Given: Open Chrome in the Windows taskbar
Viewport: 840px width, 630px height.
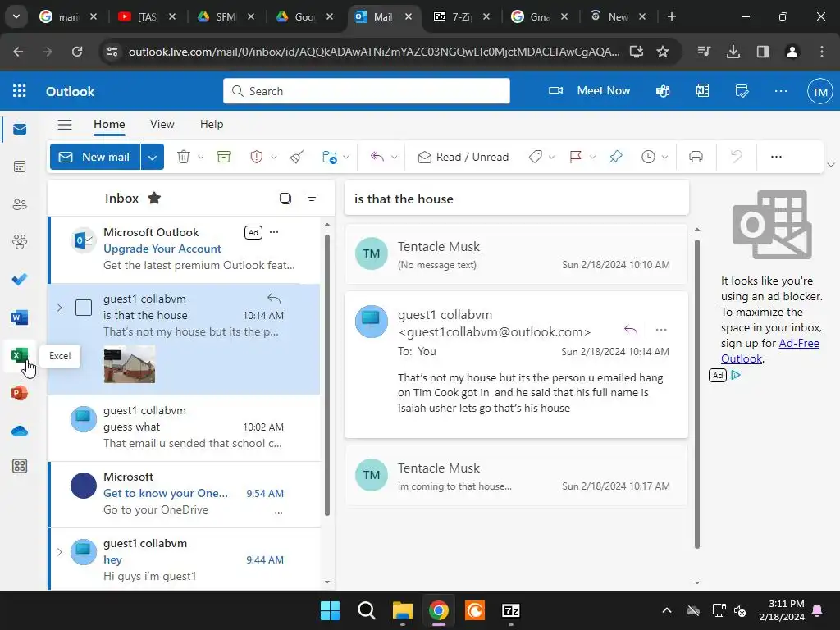Looking at the screenshot, I should click(x=438, y=610).
